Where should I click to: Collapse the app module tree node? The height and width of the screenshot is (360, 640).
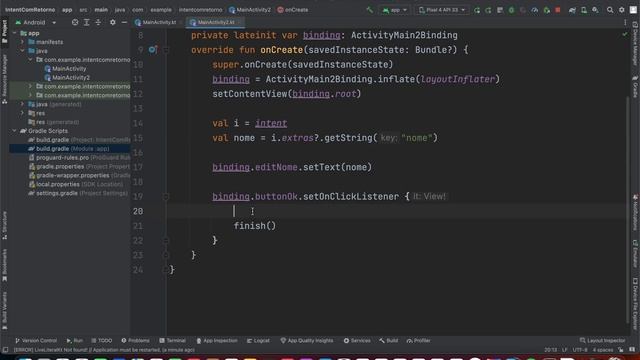click(15, 33)
